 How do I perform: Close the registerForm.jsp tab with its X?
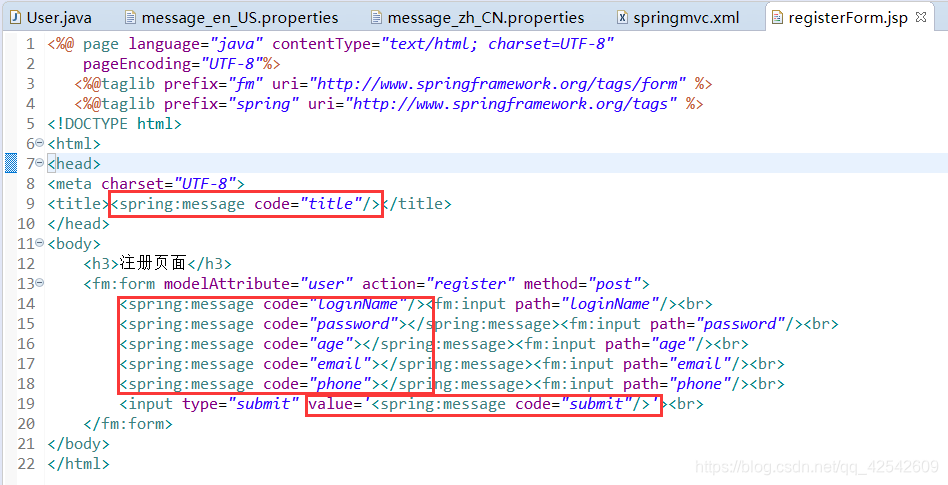(921, 17)
